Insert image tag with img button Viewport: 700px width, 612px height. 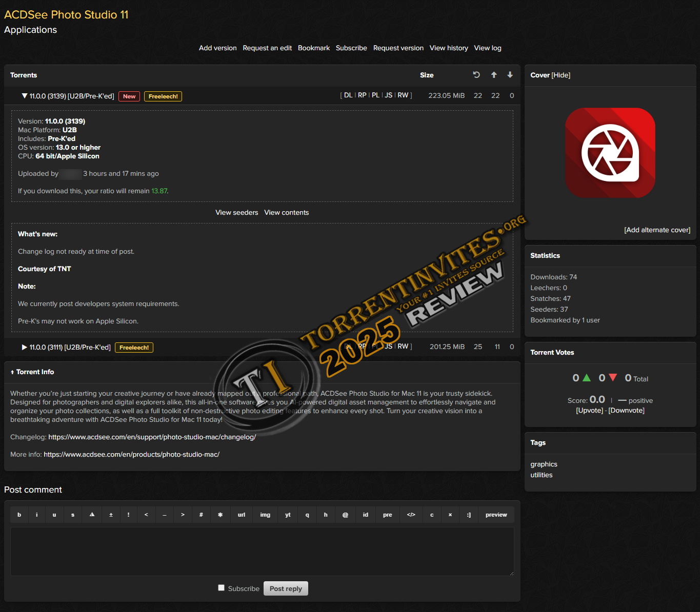point(265,515)
